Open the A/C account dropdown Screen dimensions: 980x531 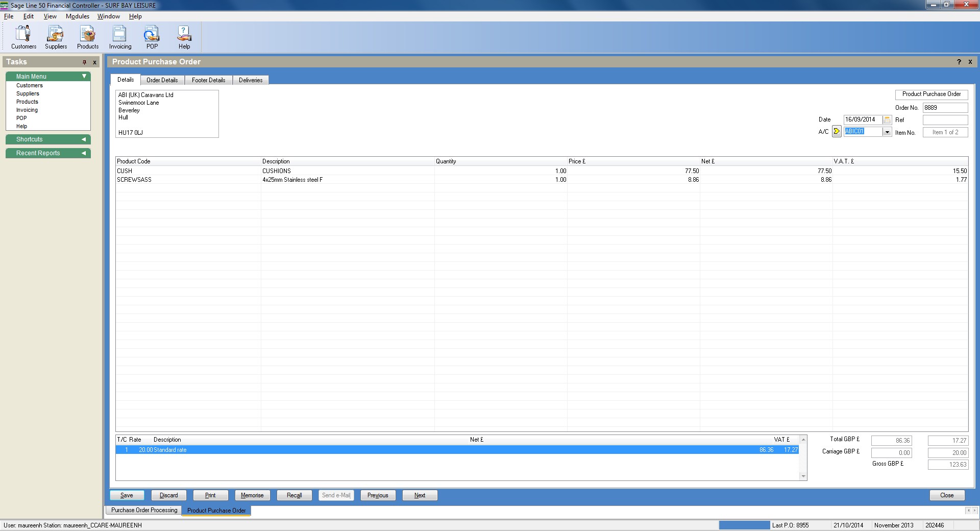tap(887, 132)
